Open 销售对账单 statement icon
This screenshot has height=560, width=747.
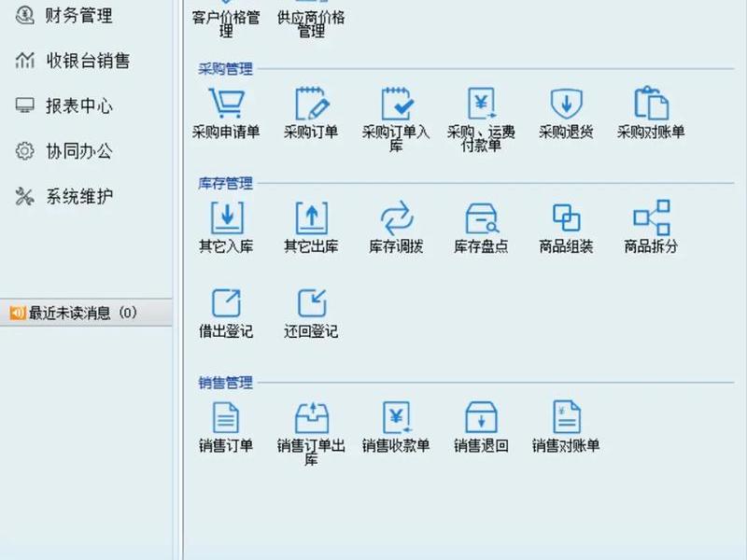tap(567, 417)
